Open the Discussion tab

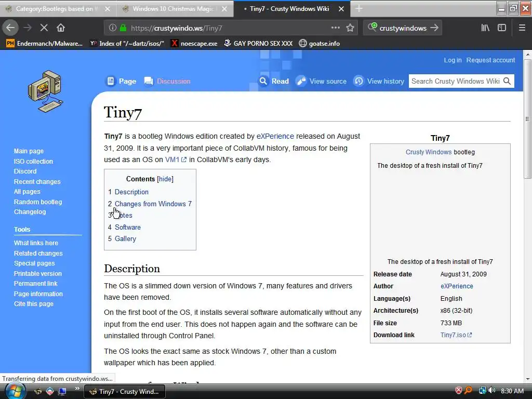[167, 81]
